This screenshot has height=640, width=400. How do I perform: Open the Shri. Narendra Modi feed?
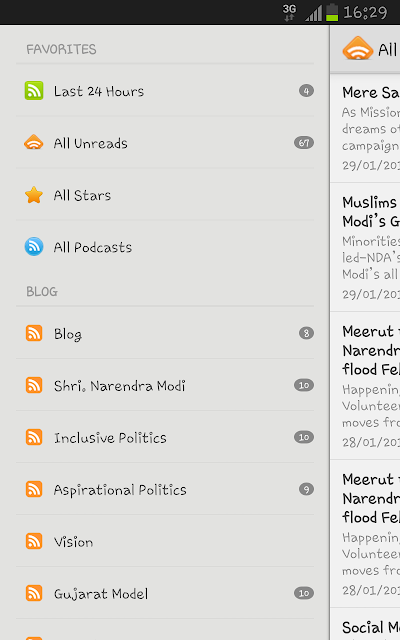click(165, 385)
